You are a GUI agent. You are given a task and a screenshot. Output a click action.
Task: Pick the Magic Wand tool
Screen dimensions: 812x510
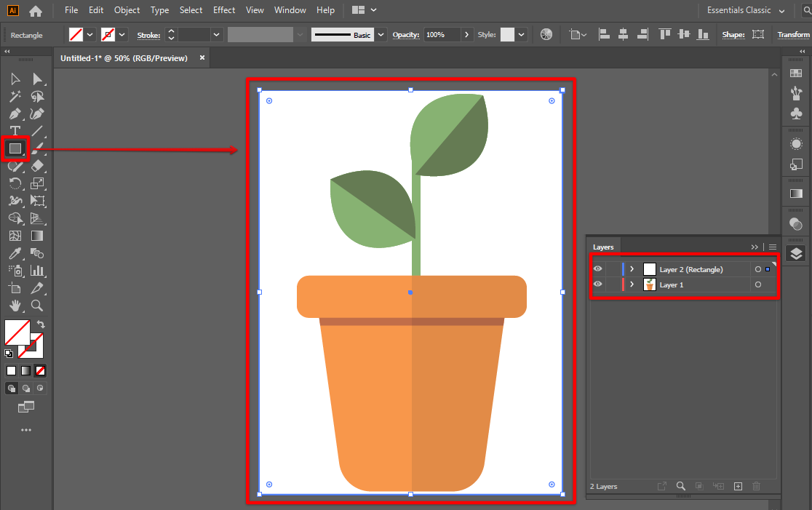point(15,96)
